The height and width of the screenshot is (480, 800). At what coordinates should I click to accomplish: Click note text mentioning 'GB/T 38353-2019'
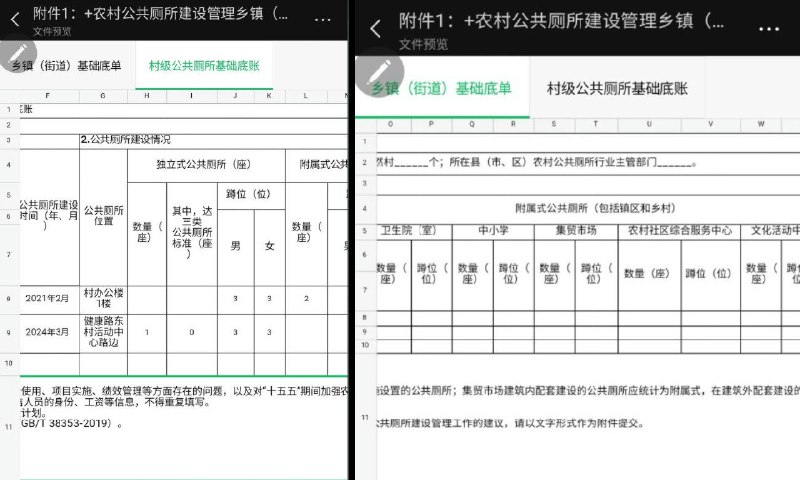click(71, 423)
